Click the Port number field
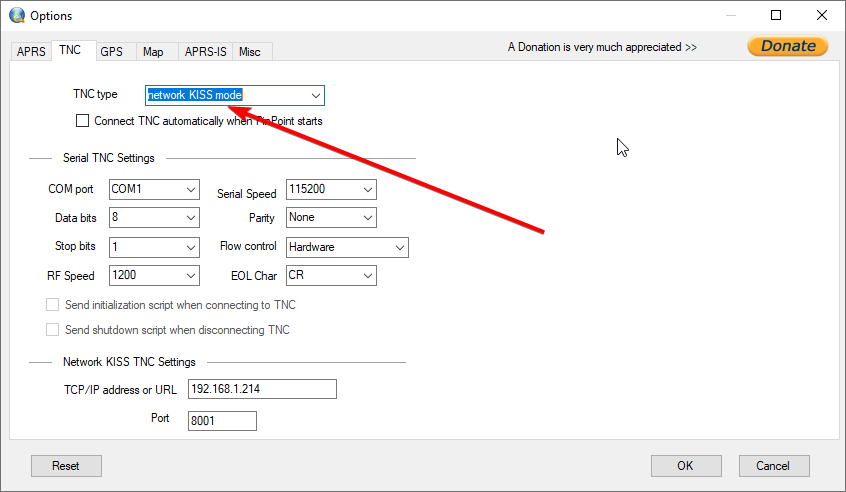This screenshot has height=492, width=846. (222, 421)
